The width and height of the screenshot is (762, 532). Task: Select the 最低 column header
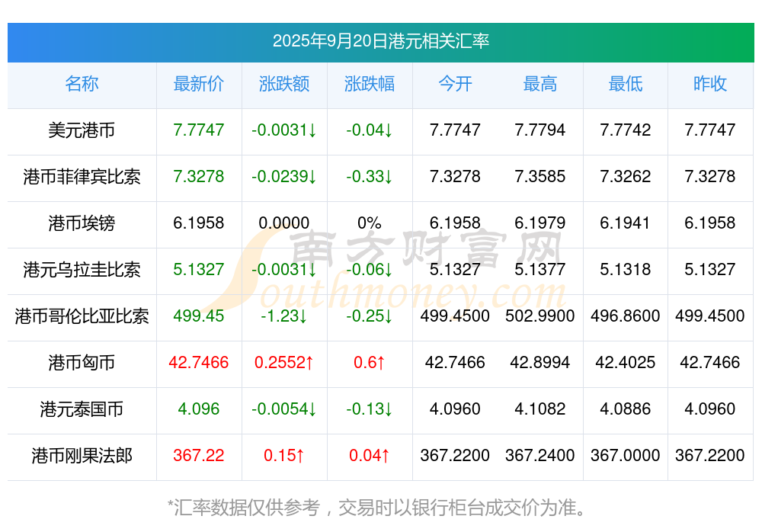(x=626, y=84)
